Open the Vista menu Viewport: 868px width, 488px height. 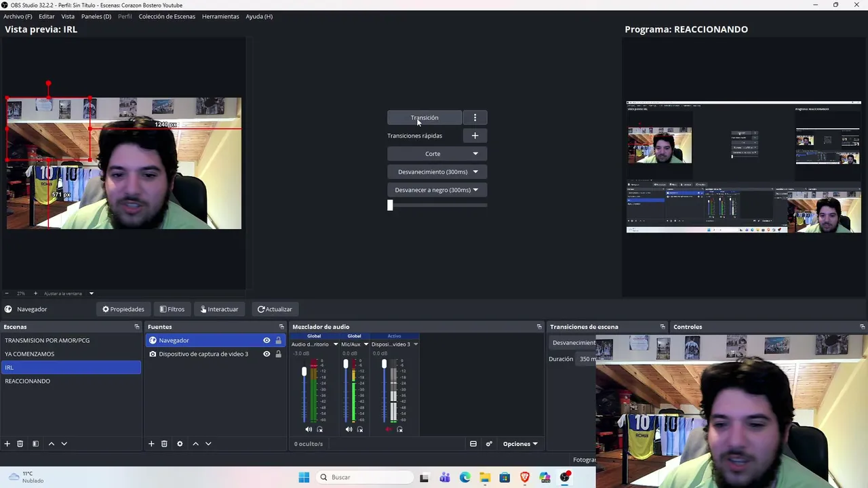pos(68,16)
